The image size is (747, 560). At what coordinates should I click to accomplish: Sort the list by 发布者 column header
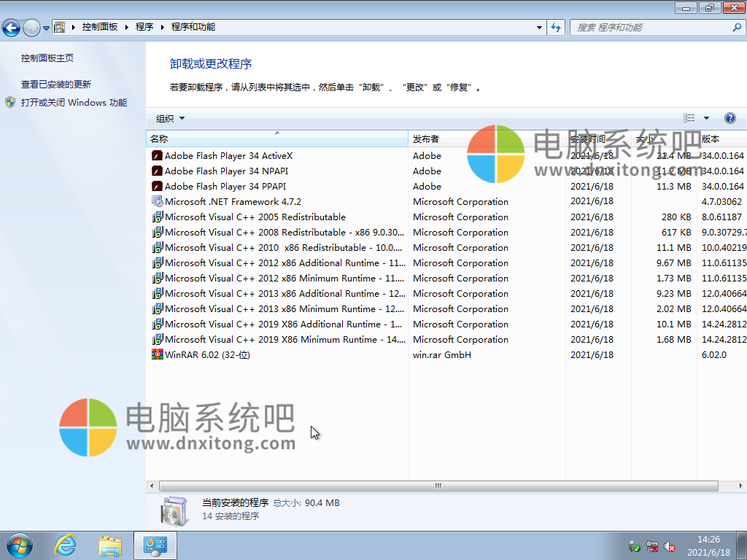[426, 139]
